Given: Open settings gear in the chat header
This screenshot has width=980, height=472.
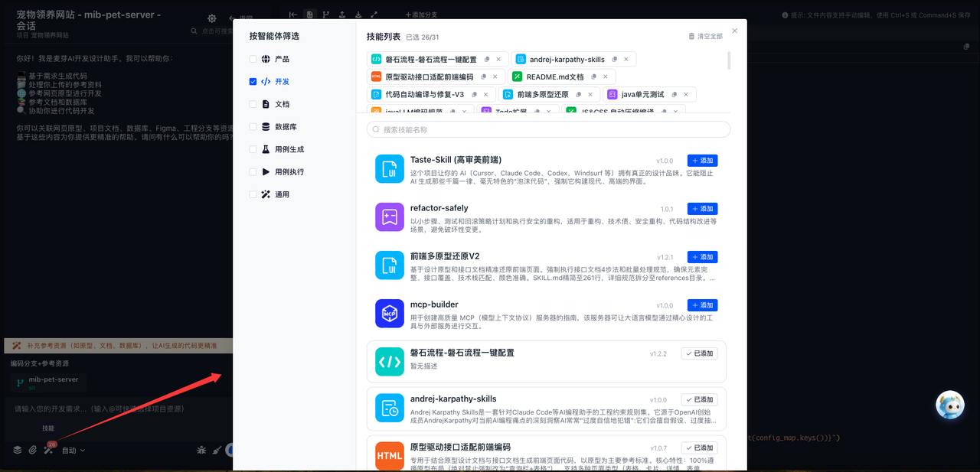Looking at the screenshot, I should coord(212,18).
